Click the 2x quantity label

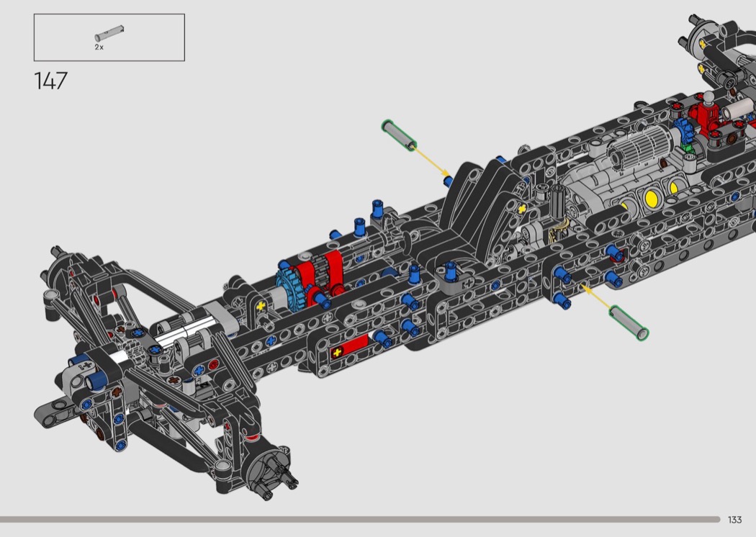99,46
